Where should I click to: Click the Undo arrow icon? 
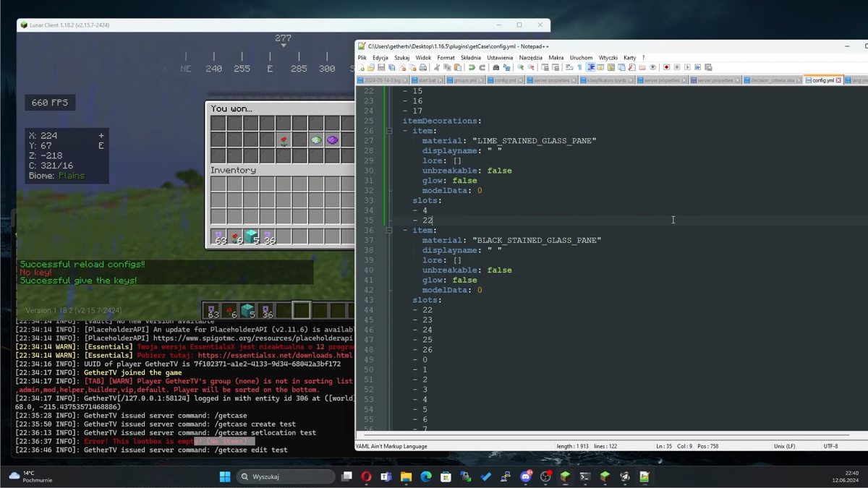point(471,67)
